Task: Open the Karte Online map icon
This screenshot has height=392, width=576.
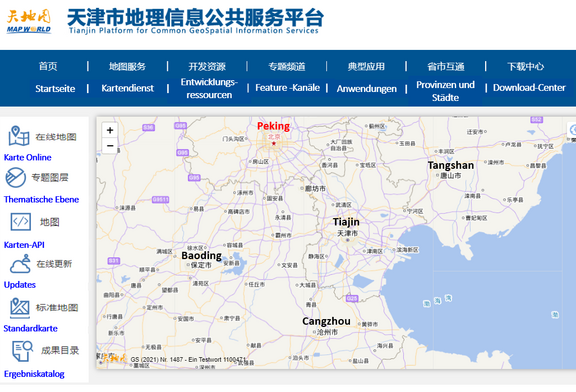Action: coord(19,136)
